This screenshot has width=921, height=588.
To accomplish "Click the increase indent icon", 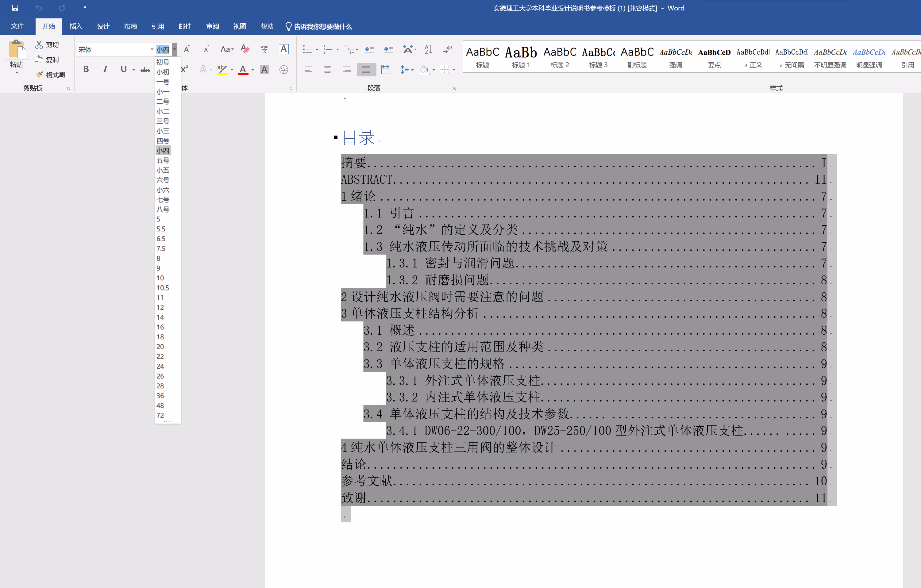I will (389, 49).
